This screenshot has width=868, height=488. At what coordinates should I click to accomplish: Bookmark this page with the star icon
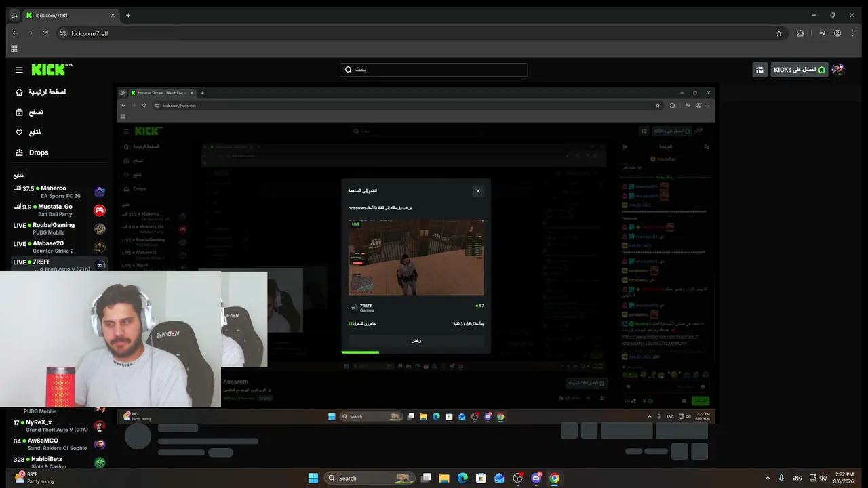779,33
